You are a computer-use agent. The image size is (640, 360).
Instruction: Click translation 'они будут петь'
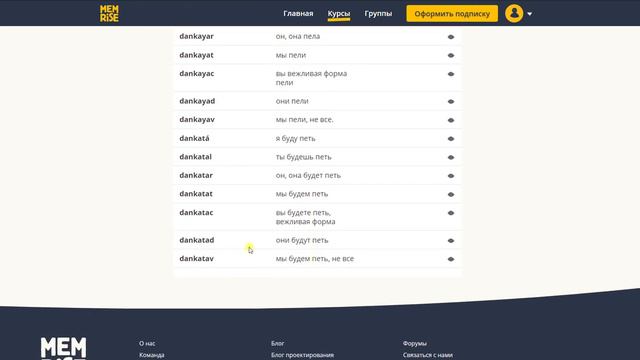(x=302, y=240)
